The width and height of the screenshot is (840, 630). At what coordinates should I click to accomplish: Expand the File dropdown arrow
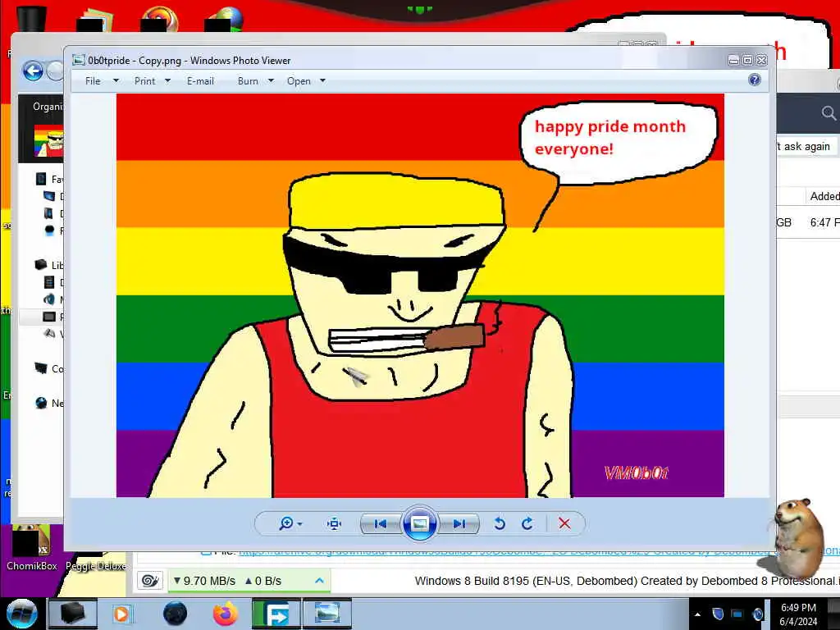pyautogui.click(x=116, y=81)
